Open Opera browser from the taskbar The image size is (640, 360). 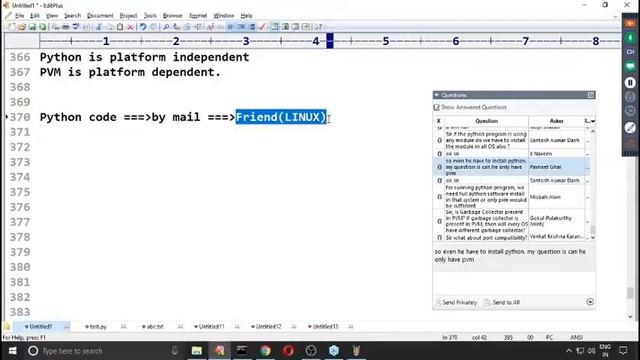tap(288, 351)
